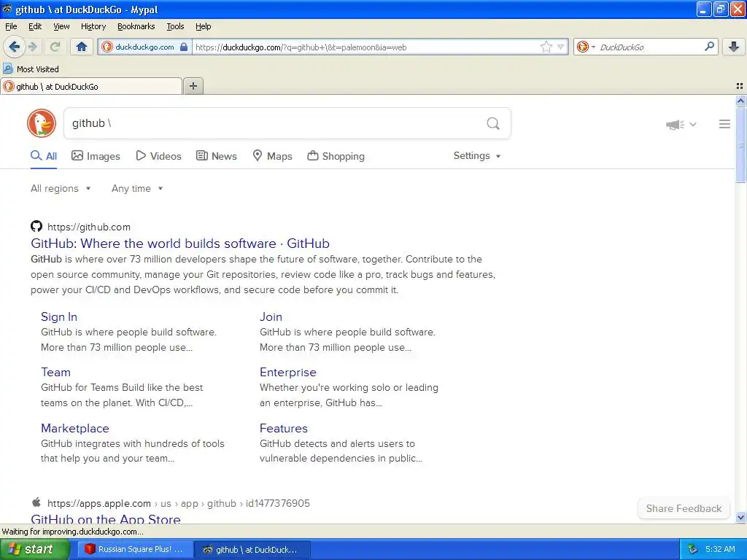Switch to the Images results tab

click(x=96, y=156)
